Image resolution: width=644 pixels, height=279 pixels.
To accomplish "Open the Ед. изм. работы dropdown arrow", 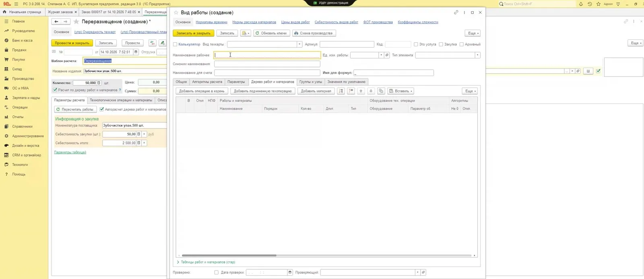I will click(x=381, y=55).
